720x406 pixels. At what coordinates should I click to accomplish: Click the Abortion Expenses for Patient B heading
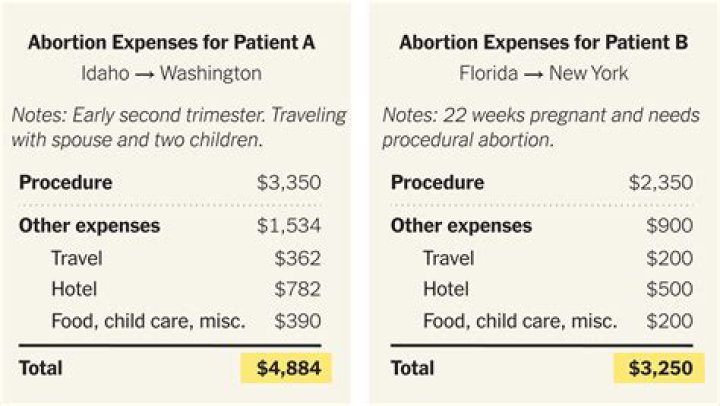544,43
